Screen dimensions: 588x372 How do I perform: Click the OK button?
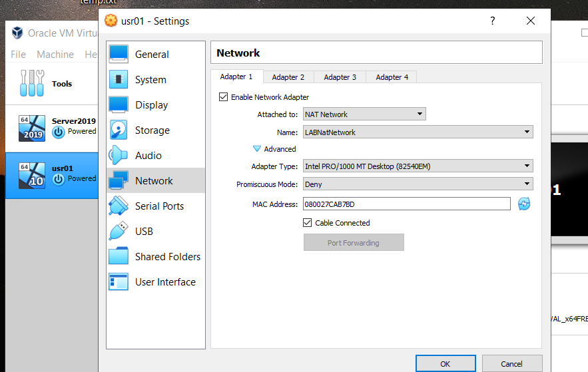click(x=445, y=363)
